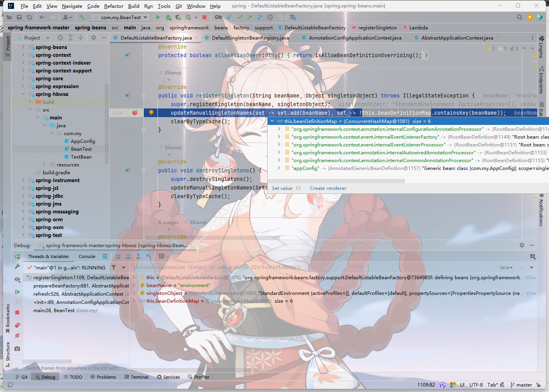Click the Step Out icon in the debug toolbar
Image resolution: width=549 pixels, height=392 pixels.
tap(138, 256)
